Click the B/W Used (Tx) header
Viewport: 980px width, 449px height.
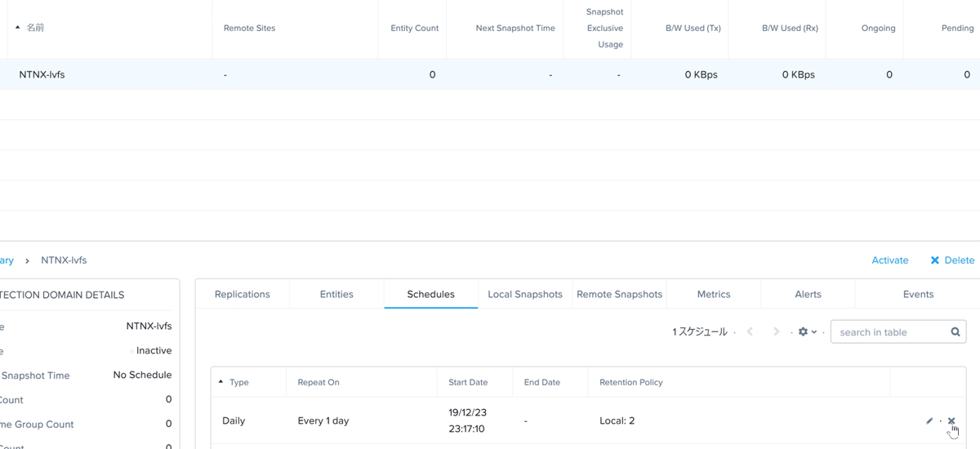tap(693, 28)
